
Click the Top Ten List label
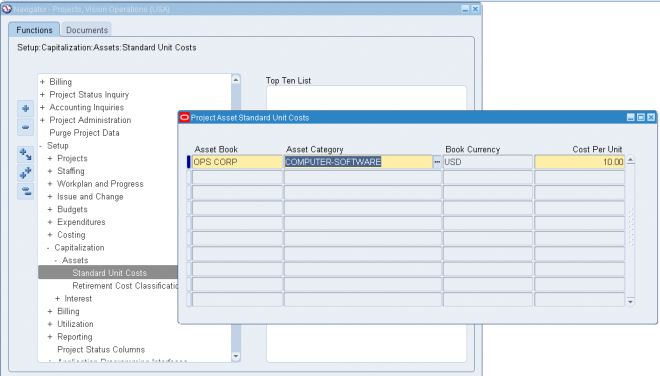[288, 80]
